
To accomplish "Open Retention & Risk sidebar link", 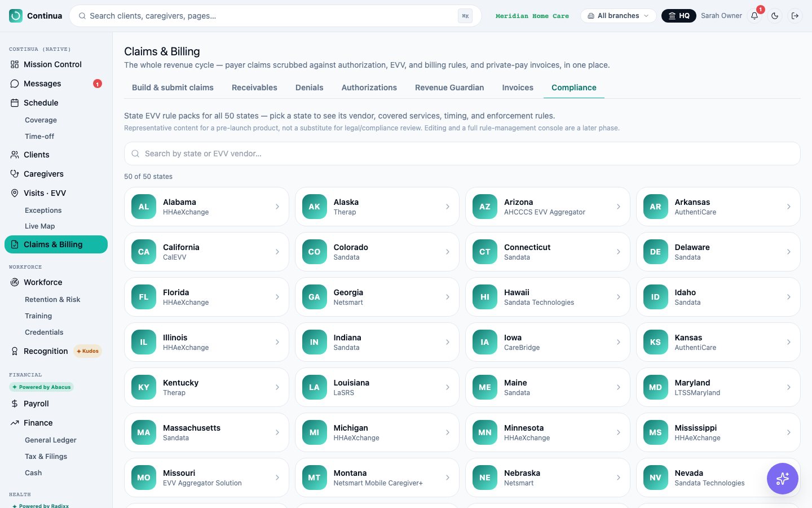I will click(52, 300).
